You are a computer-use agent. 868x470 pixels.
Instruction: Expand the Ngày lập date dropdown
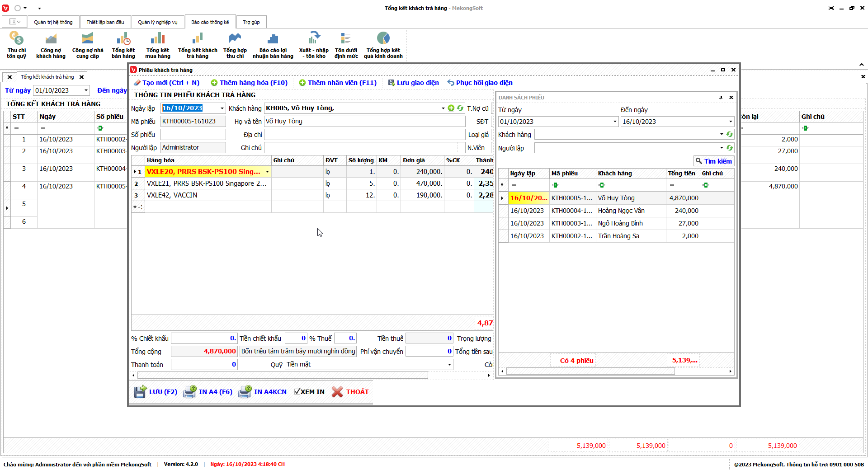[222, 108]
